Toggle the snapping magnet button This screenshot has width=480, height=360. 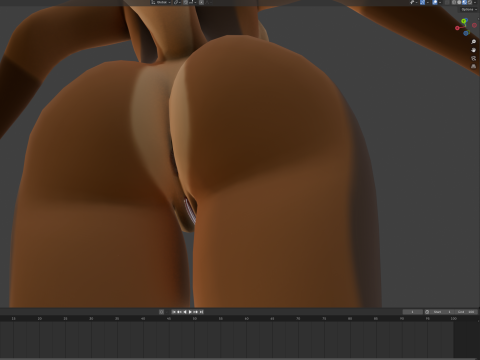point(186,2)
